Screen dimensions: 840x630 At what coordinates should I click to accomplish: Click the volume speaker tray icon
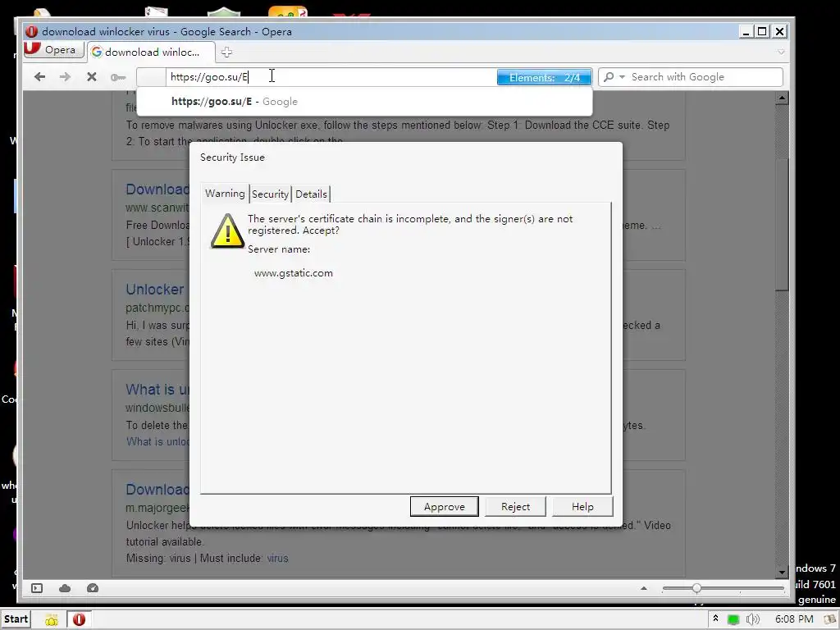(753, 619)
